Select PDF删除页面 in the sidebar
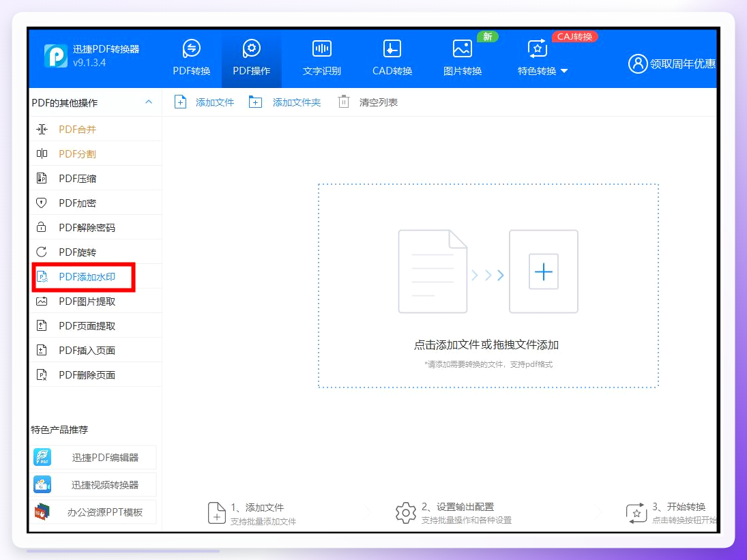Viewport: 747px width, 560px height. point(96,374)
